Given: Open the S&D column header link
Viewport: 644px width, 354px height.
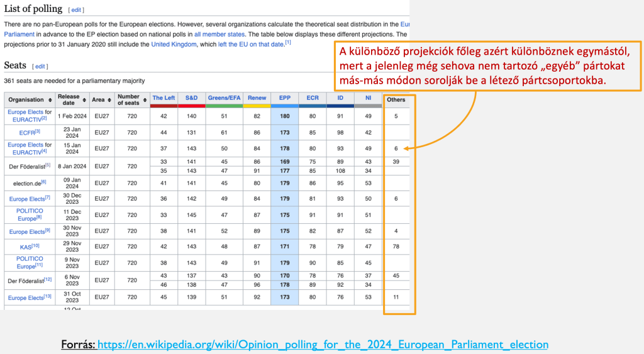Looking at the screenshot, I should pos(191,98).
